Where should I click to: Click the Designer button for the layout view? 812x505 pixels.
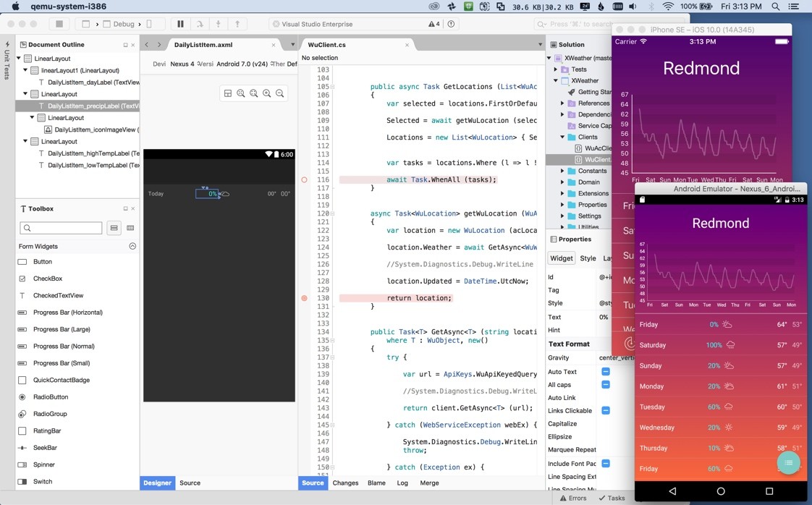tap(157, 483)
